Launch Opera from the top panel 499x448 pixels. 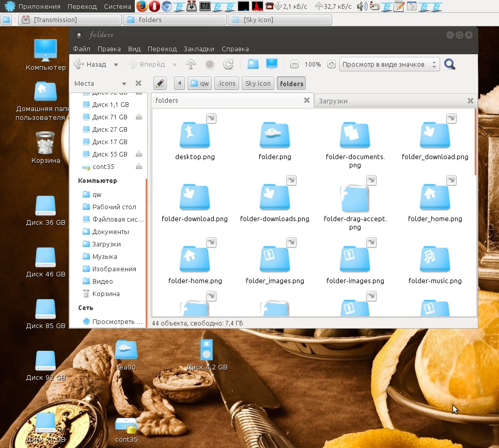pyautogui.click(x=154, y=6)
